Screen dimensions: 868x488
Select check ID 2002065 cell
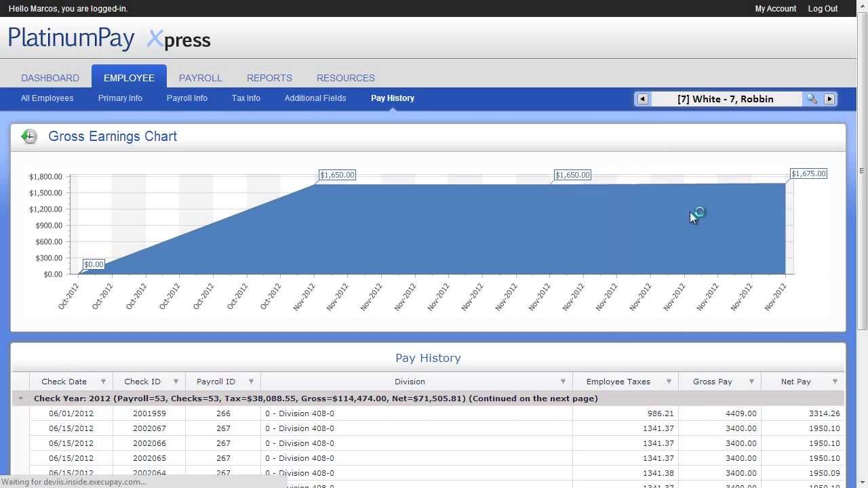click(149, 458)
